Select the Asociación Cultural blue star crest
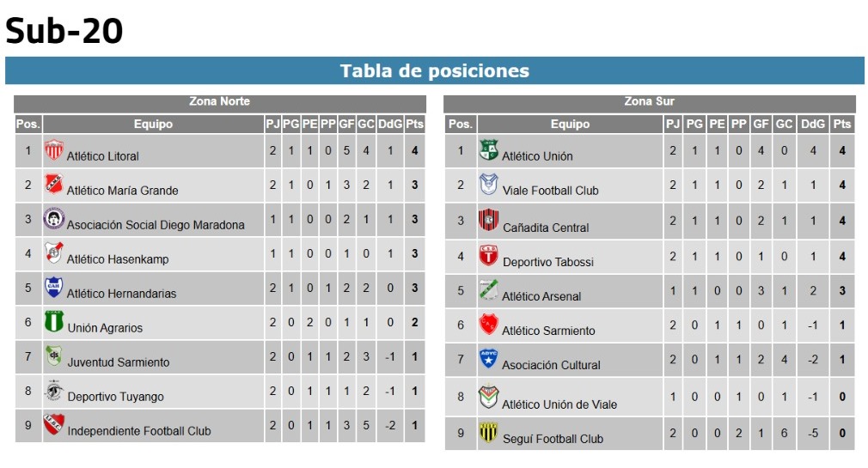The image size is (868, 468). [x=489, y=358]
